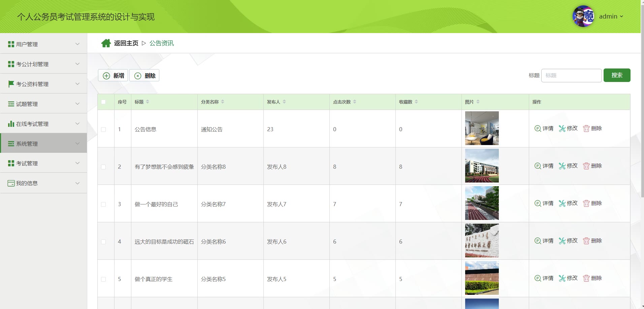Click 修改 text in 发布人6 row

(572, 241)
